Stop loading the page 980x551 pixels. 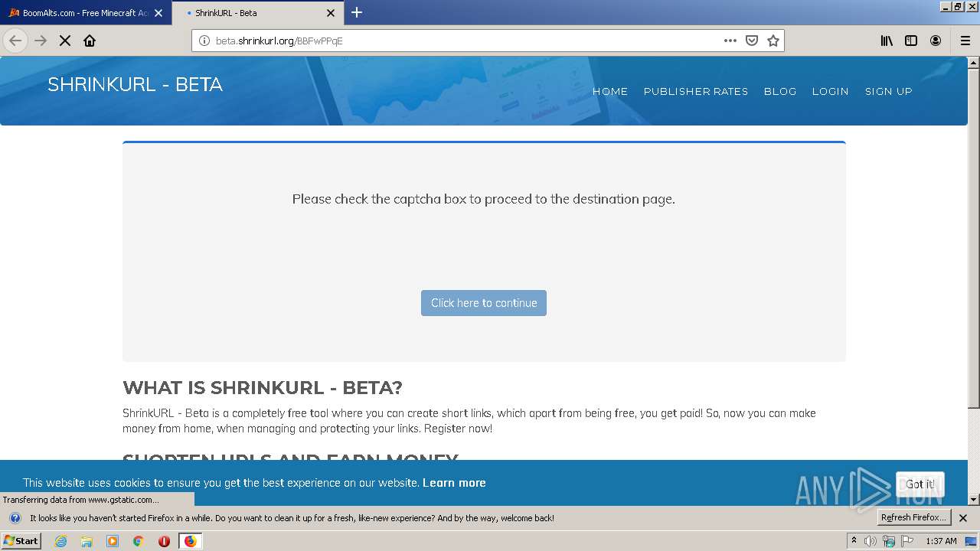coord(65,41)
